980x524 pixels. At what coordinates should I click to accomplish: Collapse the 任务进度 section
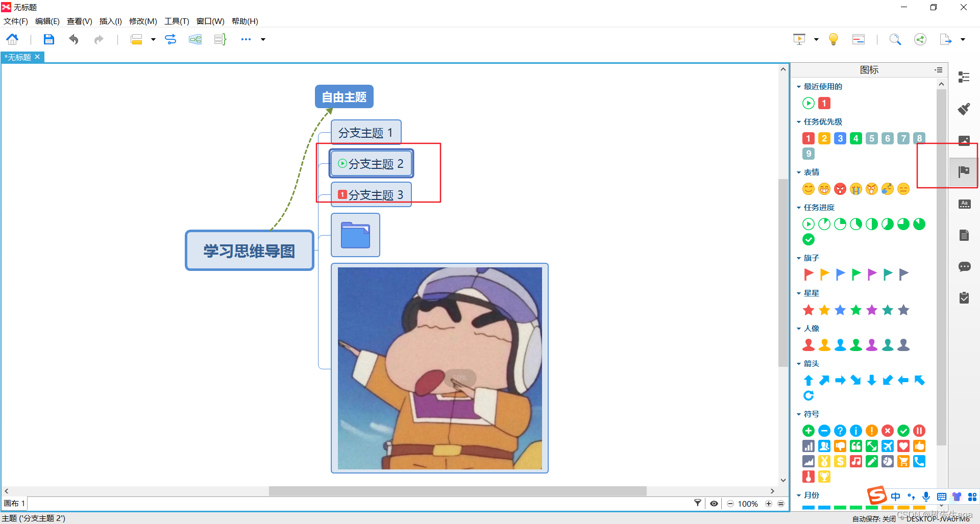pos(799,208)
